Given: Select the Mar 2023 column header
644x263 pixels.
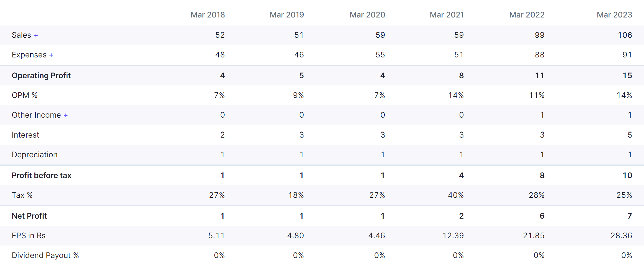Looking at the screenshot, I should click(614, 15).
